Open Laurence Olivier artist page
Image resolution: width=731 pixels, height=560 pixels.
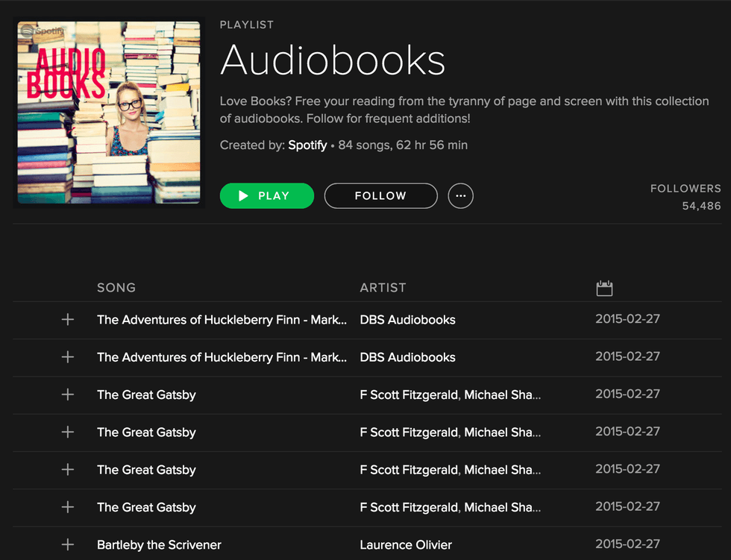[x=406, y=544]
